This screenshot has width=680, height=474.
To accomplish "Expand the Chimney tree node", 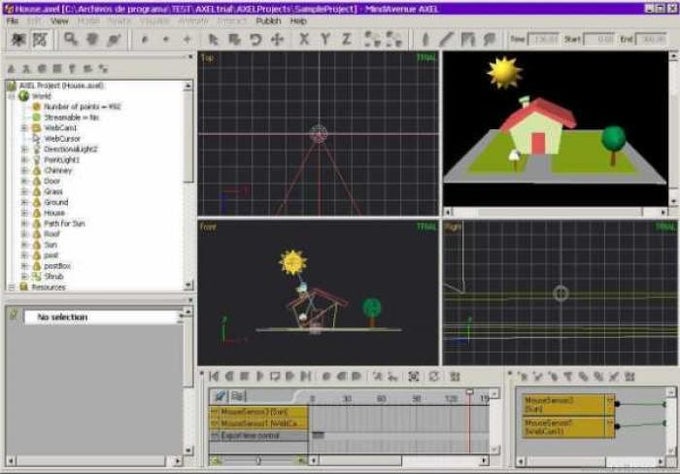I will (25, 170).
